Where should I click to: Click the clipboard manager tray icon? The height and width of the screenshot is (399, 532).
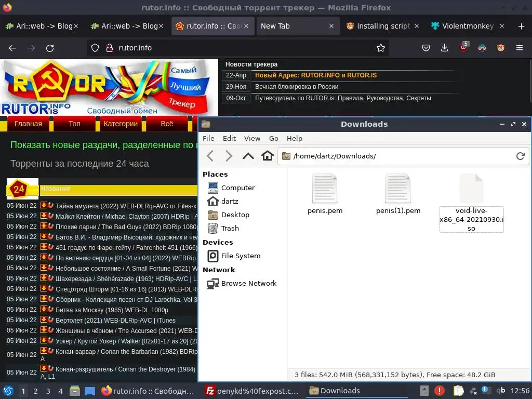point(458,391)
